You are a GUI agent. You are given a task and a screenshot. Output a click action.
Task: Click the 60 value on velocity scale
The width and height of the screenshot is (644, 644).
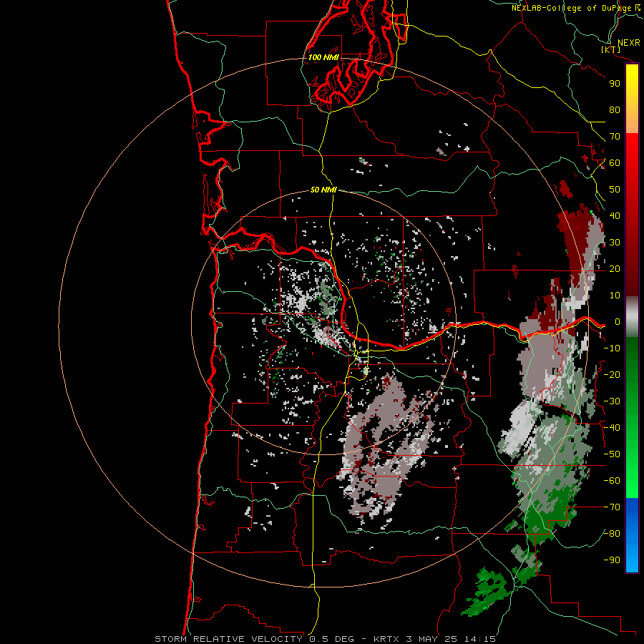[615, 163]
